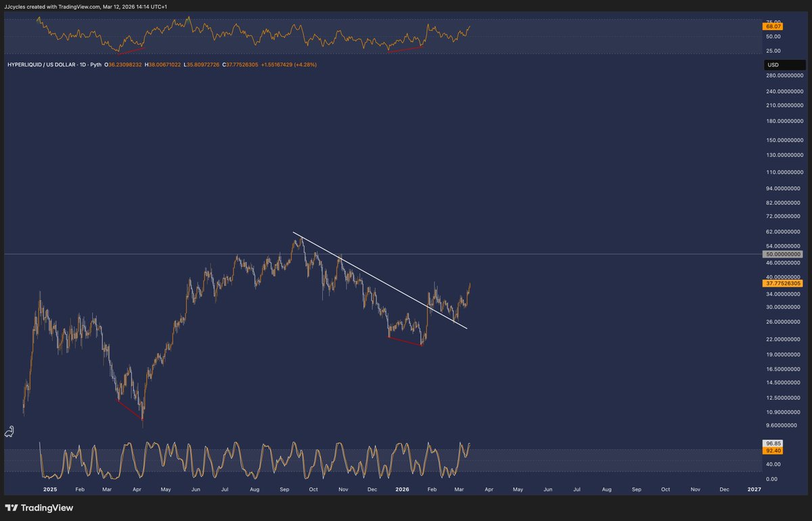
Task: Click the 22.00000000 price axis label
Action: pos(785,339)
